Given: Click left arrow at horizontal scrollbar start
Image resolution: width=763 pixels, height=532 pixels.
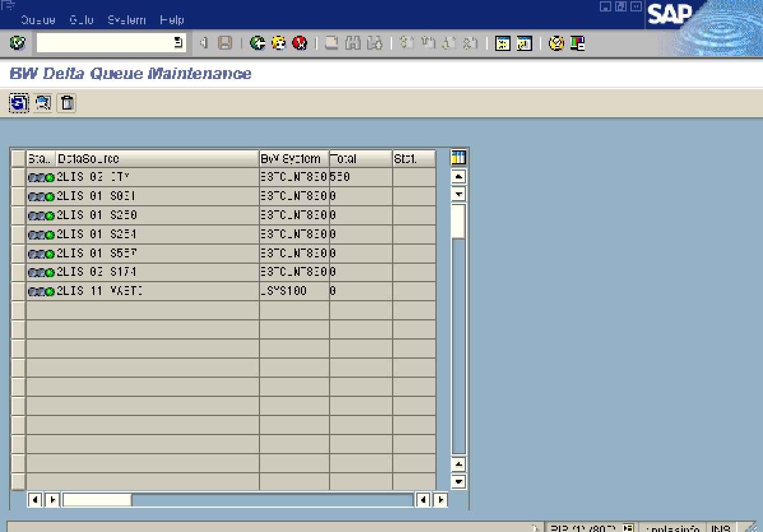Looking at the screenshot, I should [34, 500].
